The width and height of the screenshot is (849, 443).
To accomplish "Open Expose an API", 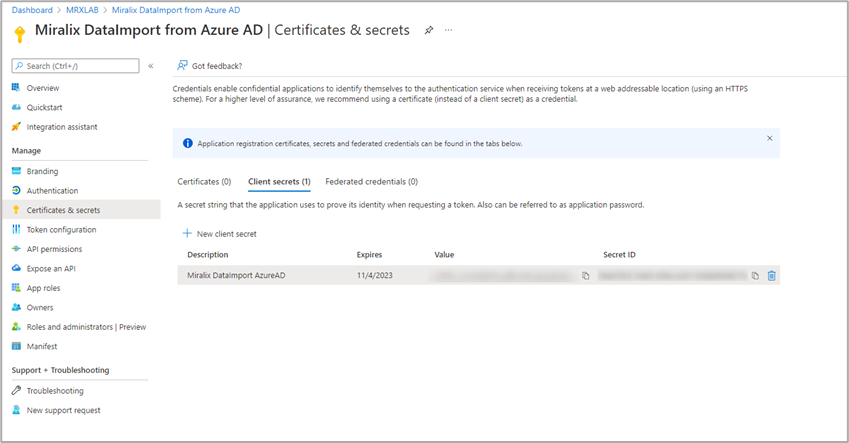I will point(51,269).
